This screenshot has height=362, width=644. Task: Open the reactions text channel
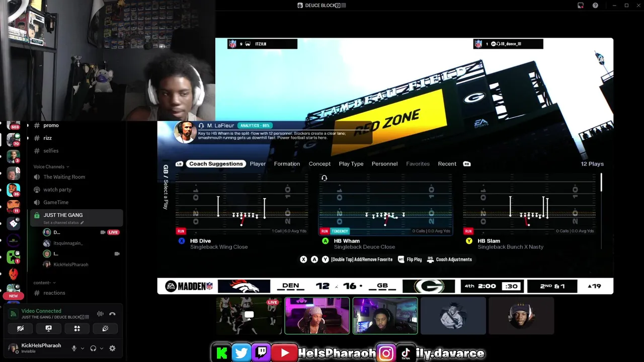tap(54, 293)
